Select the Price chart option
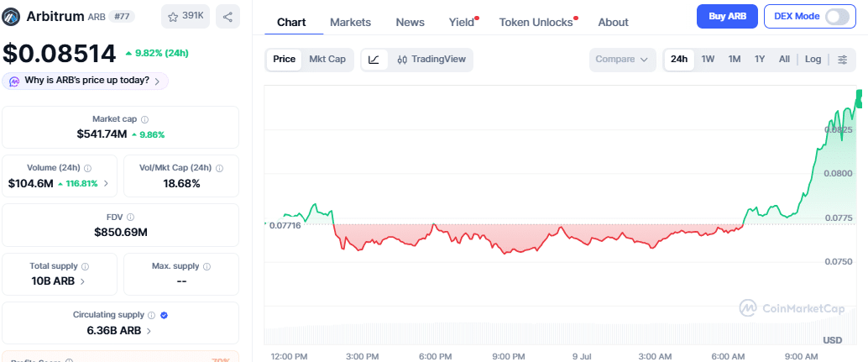This screenshot has height=362, width=868. (x=285, y=60)
